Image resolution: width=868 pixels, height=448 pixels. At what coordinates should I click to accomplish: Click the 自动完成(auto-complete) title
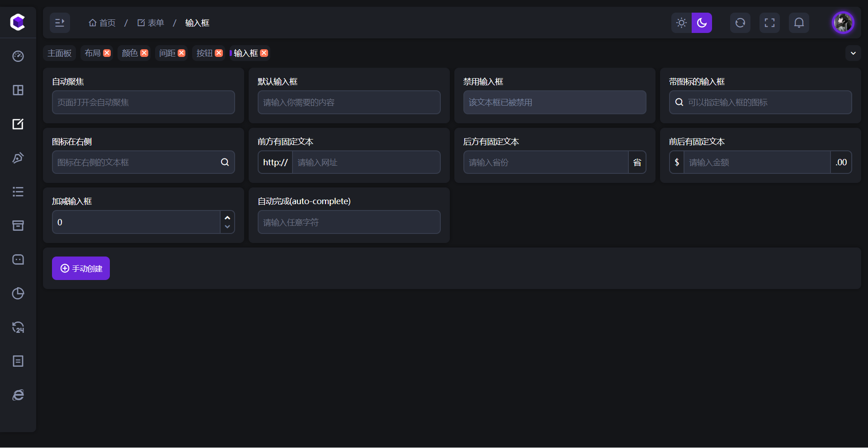[304, 201]
